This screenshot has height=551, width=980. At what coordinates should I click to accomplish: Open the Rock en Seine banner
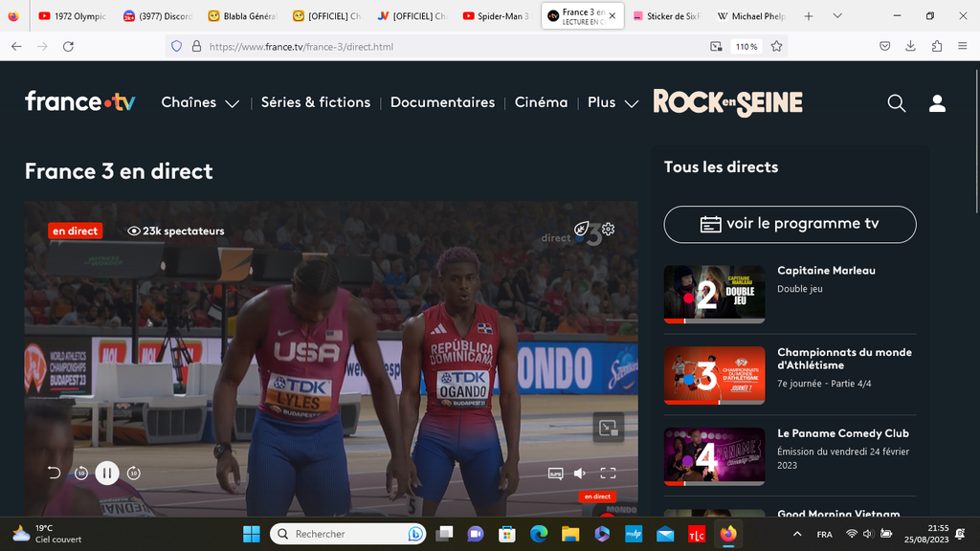click(727, 102)
